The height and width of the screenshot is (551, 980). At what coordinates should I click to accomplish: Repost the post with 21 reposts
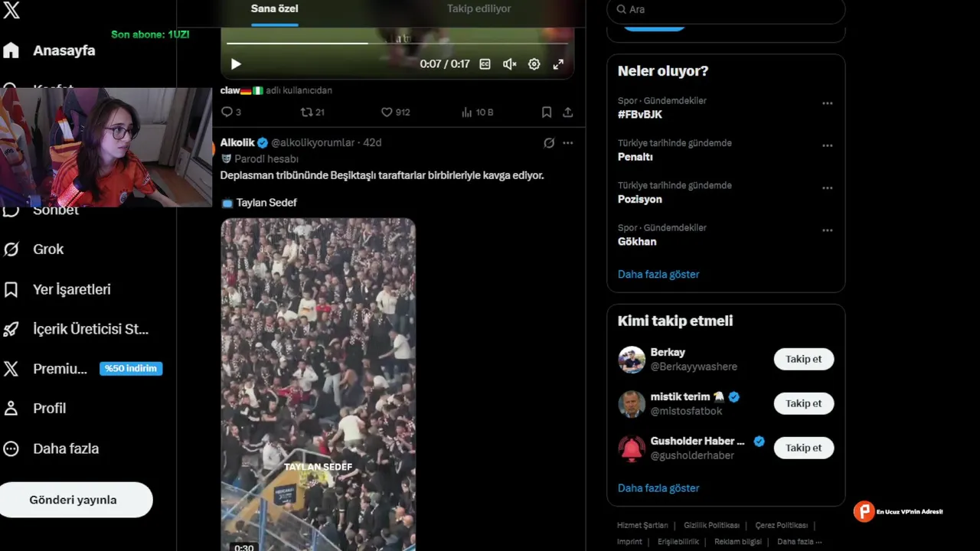[x=312, y=112]
